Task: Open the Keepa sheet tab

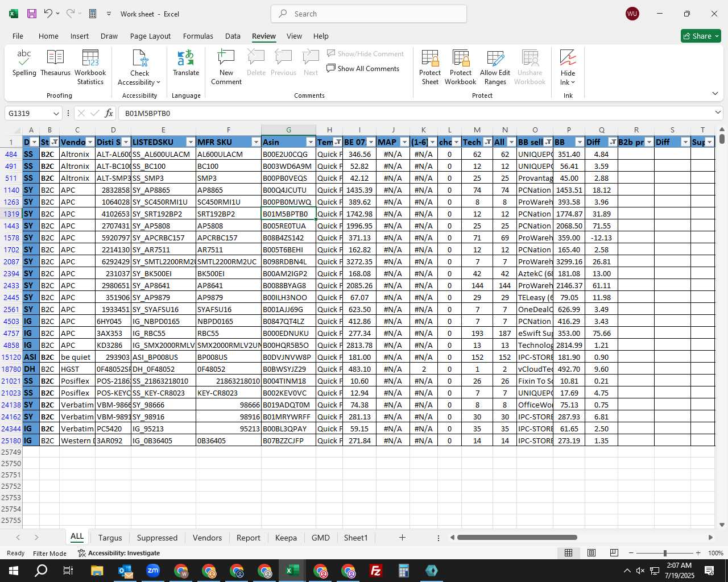Action: click(x=286, y=538)
